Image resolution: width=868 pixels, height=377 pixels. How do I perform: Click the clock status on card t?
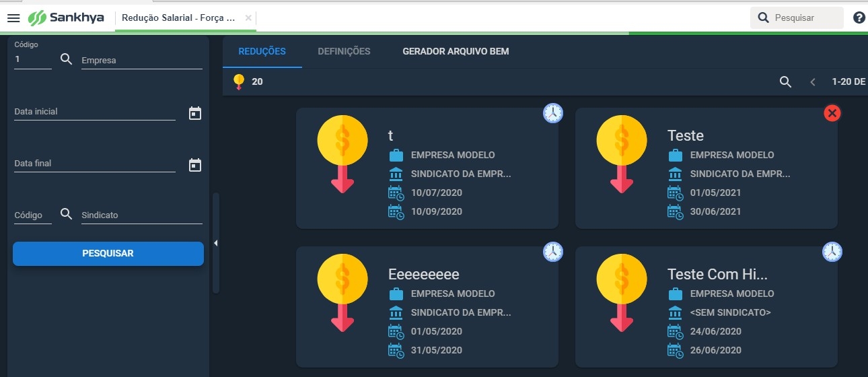pos(553,113)
